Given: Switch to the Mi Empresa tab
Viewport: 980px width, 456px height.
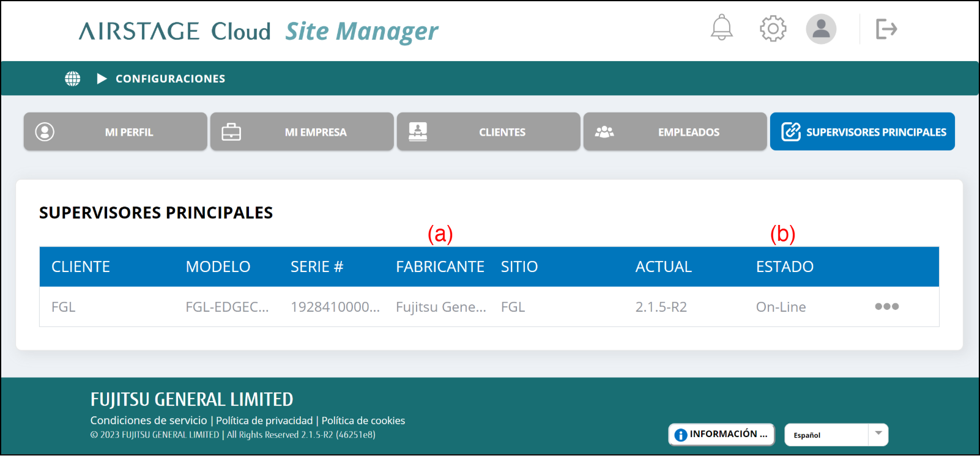Looking at the screenshot, I should pyautogui.click(x=302, y=132).
